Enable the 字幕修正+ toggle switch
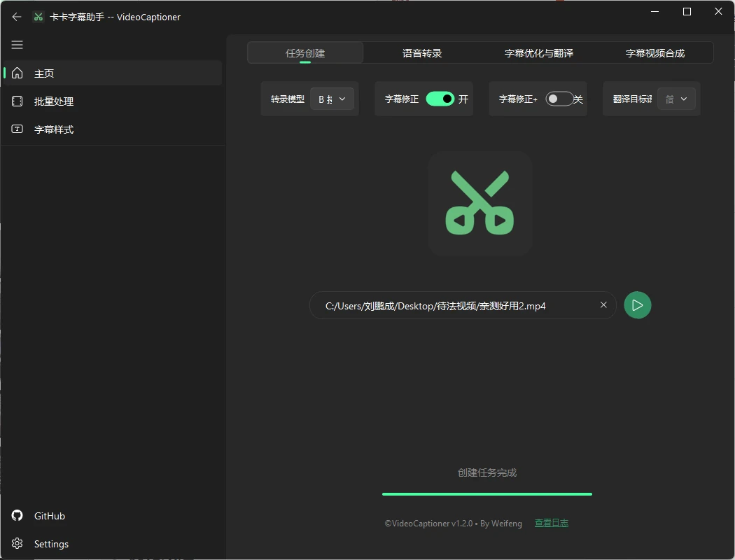 pos(559,99)
